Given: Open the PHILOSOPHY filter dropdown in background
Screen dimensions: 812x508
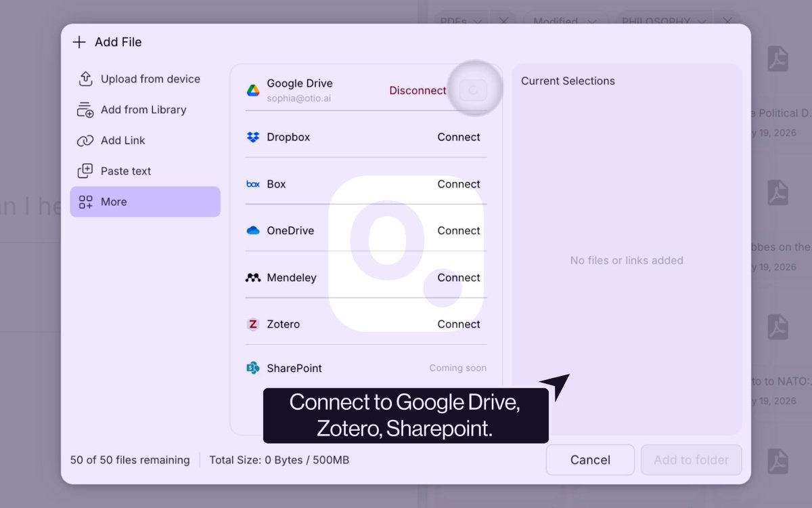Looking at the screenshot, I should (x=664, y=22).
